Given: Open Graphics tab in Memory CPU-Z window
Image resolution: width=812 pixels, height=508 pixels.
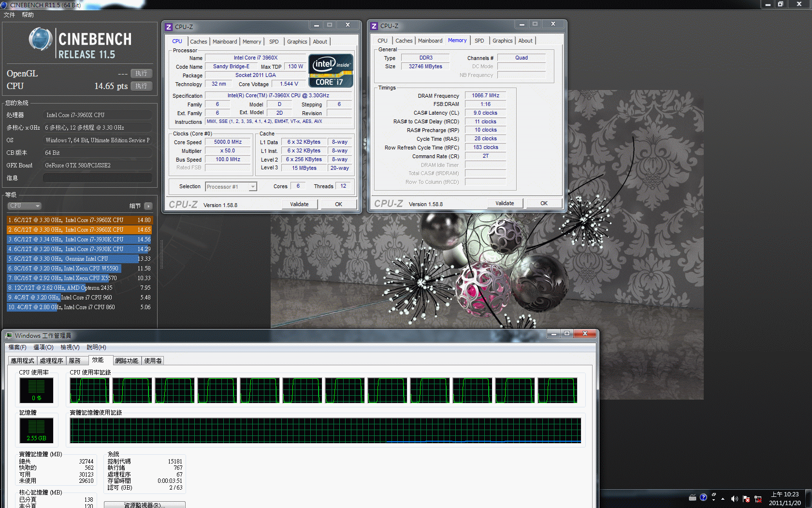Looking at the screenshot, I should pyautogui.click(x=502, y=41).
